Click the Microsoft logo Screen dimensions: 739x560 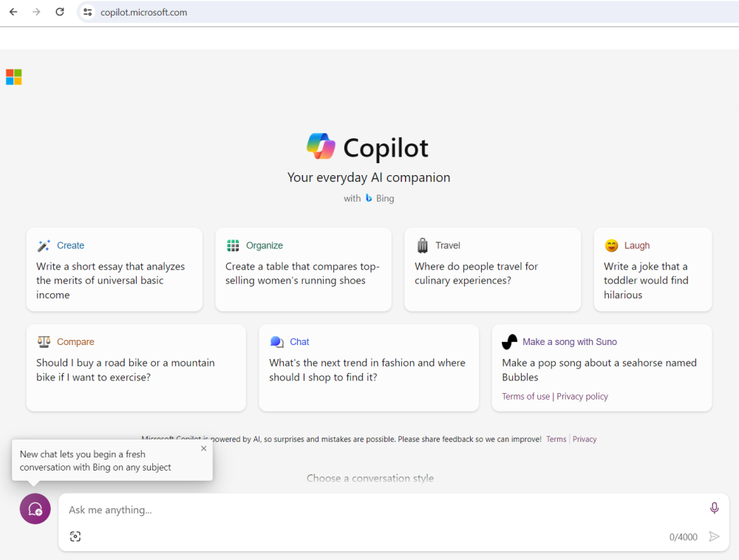pos(13,77)
